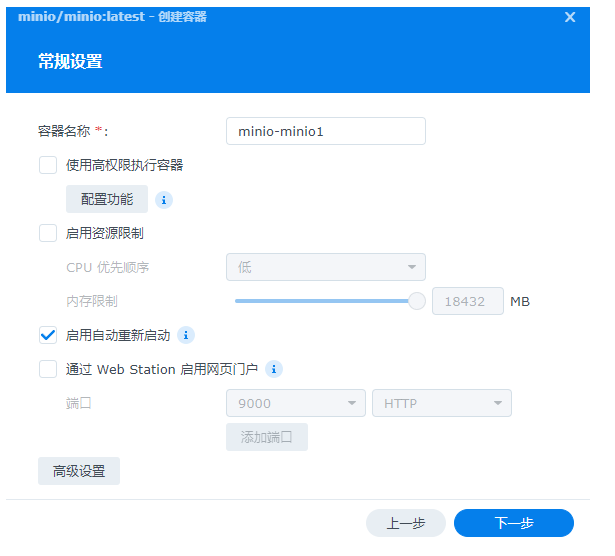Proceed with 下一步 button
The width and height of the screenshot is (615, 556).
514,523
